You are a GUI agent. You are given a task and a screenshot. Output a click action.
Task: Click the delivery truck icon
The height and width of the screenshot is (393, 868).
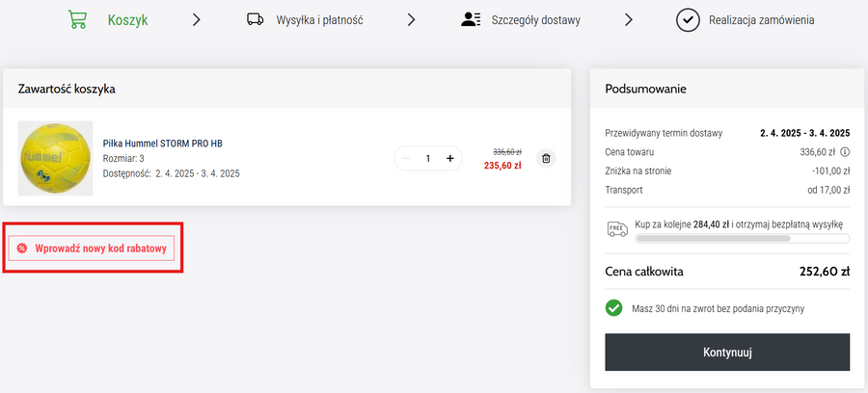coord(256,19)
